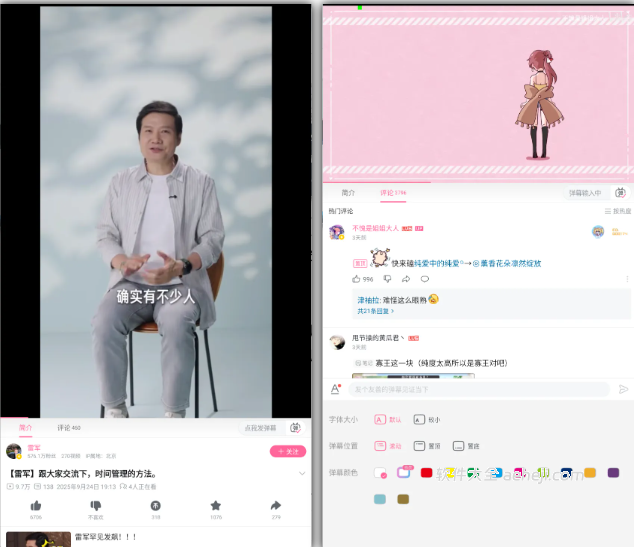
Task: Select 较小 font size option
Action: 427,420
